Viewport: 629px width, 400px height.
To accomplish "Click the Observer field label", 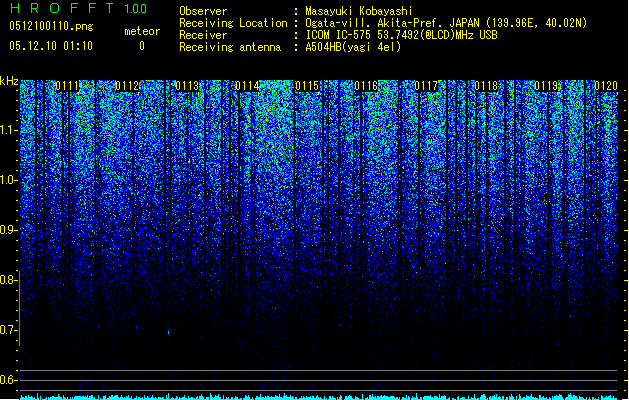I will pos(203,11).
